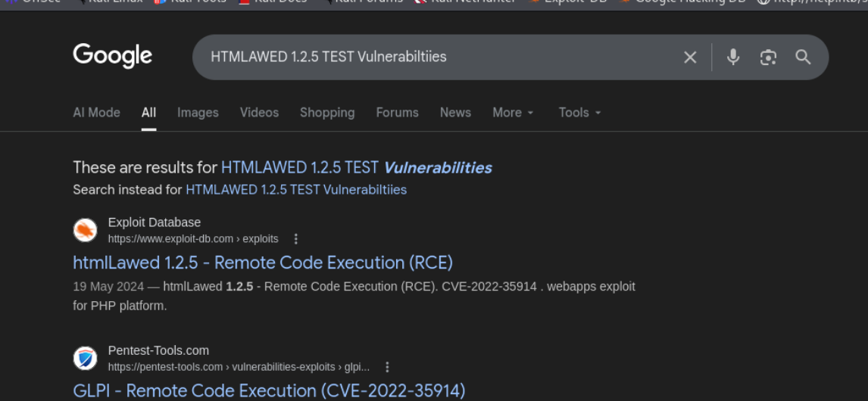
Task: Start voice search with the microphone icon
Action: [732, 57]
